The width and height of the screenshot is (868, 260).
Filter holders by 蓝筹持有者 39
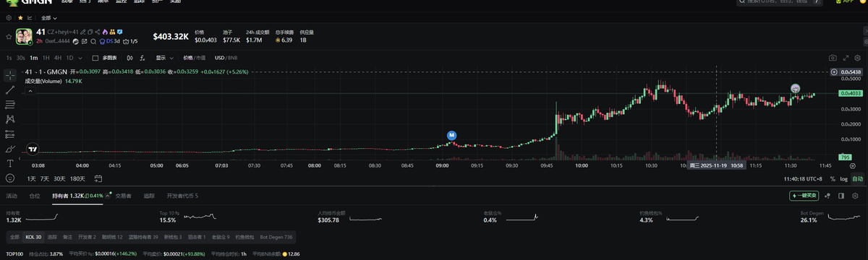click(x=143, y=237)
